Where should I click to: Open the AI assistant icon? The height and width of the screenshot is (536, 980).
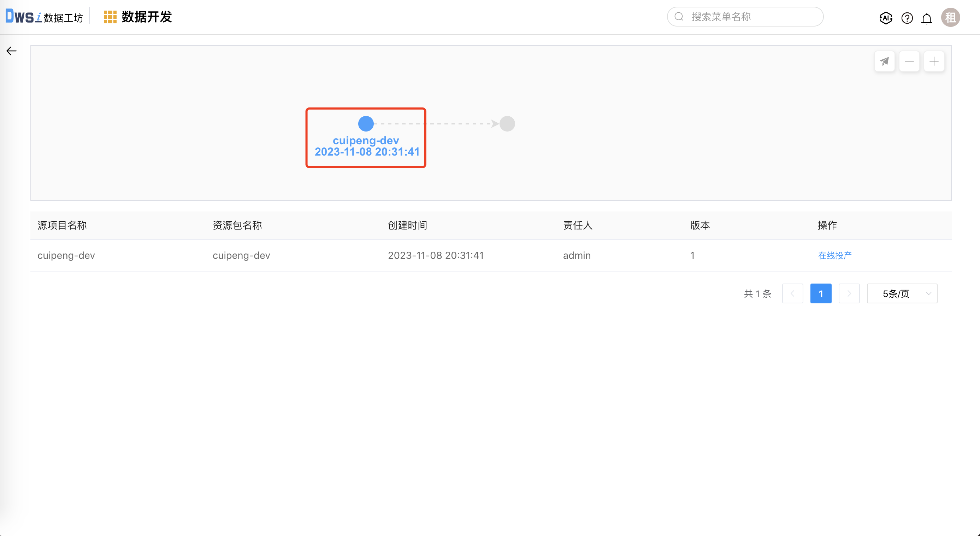pyautogui.click(x=886, y=18)
